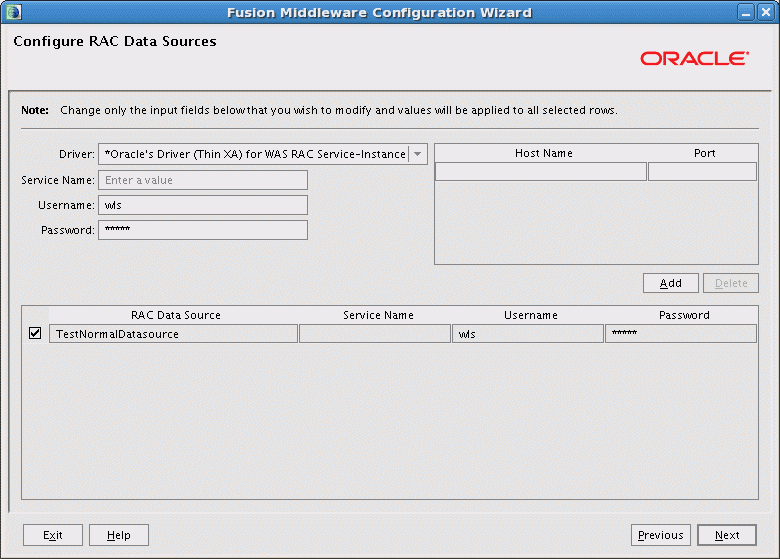780x559 pixels.
Task: Click the wizard globe icon in title bar
Action: click(14, 12)
